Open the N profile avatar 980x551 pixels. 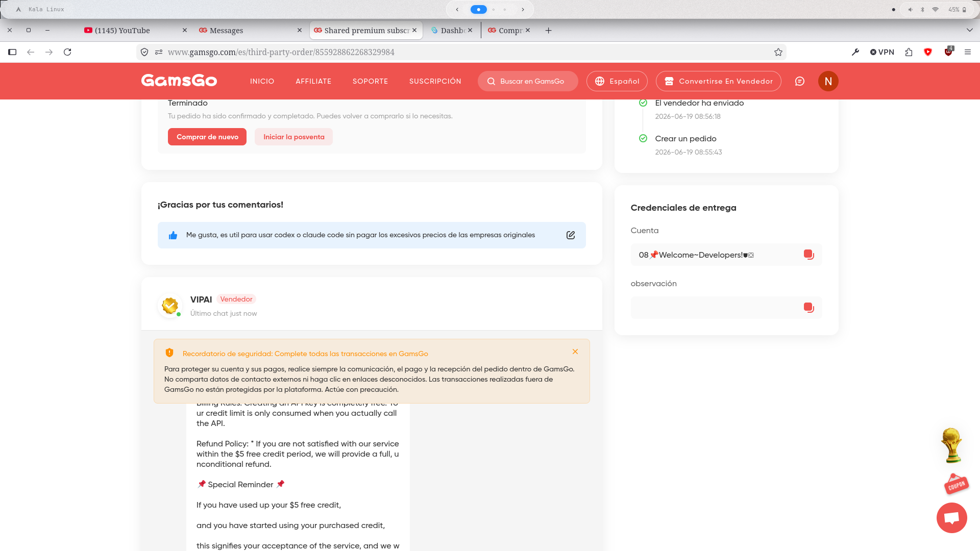[x=828, y=81]
